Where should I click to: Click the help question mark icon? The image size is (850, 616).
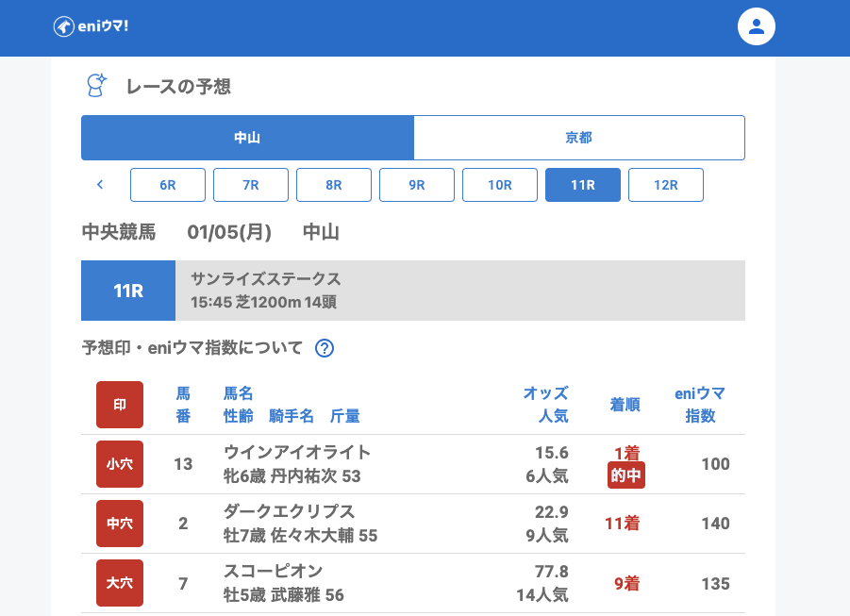point(325,348)
